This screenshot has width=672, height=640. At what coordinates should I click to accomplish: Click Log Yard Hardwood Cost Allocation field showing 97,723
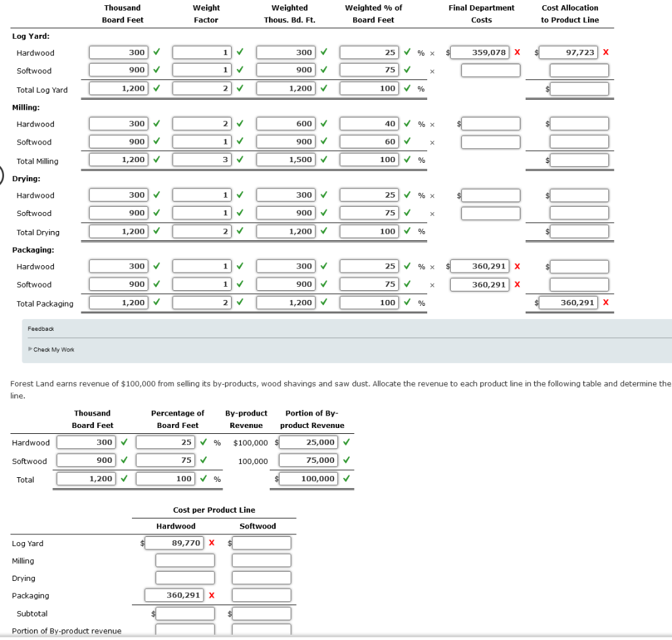(568, 53)
